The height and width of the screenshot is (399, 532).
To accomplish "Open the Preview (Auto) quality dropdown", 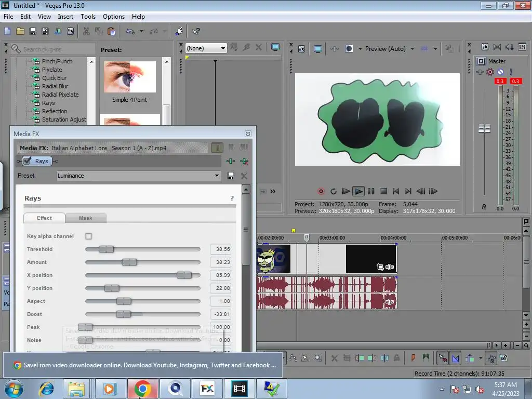I will click(x=412, y=49).
